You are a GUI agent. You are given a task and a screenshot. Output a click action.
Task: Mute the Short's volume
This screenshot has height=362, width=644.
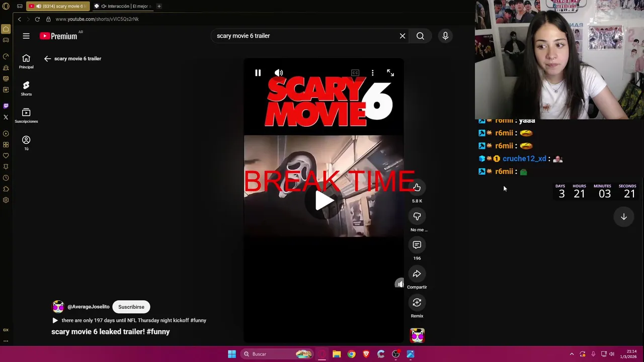(x=279, y=73)
